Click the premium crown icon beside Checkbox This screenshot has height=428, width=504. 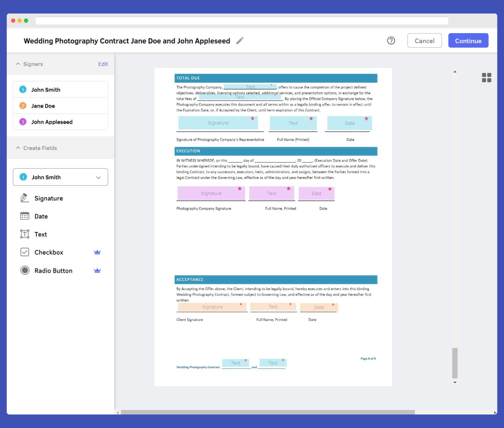(x=97, y=252)
